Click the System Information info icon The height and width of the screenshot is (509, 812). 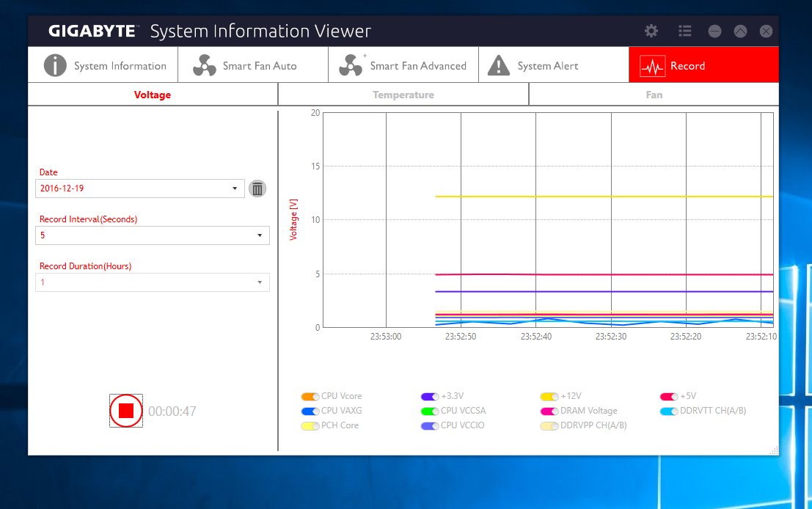coord(55,65)
